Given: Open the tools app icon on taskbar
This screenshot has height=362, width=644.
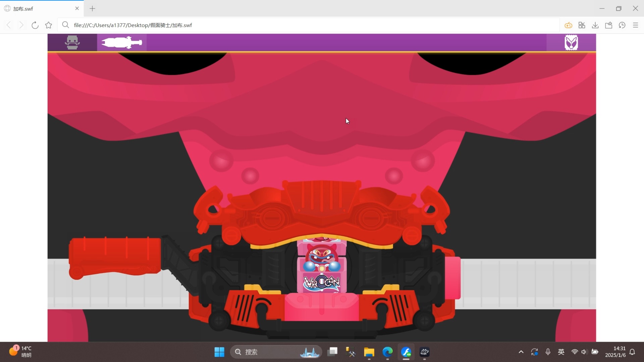Looking at the screenshot, I should point(351,352).
